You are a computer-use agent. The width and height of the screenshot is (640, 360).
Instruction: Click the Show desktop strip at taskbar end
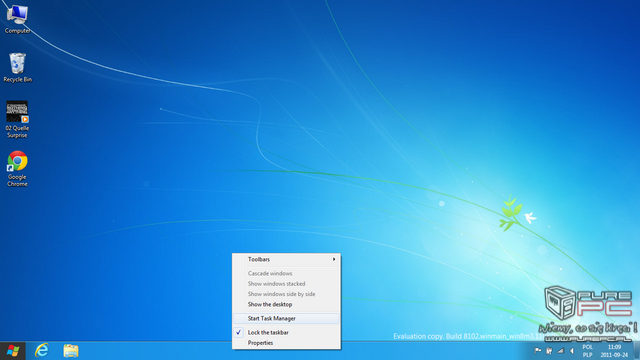point(636,351)
